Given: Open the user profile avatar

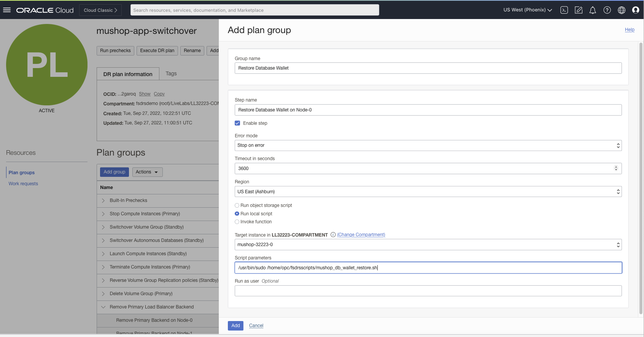Looking at the screenshot, I should click(x=636, y=10).
